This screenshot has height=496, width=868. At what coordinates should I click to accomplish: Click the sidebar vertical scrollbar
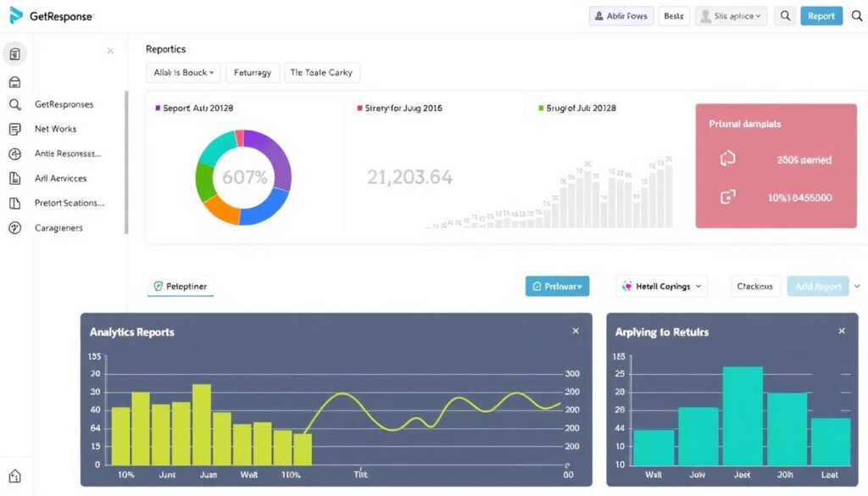(x=126, y=161)
